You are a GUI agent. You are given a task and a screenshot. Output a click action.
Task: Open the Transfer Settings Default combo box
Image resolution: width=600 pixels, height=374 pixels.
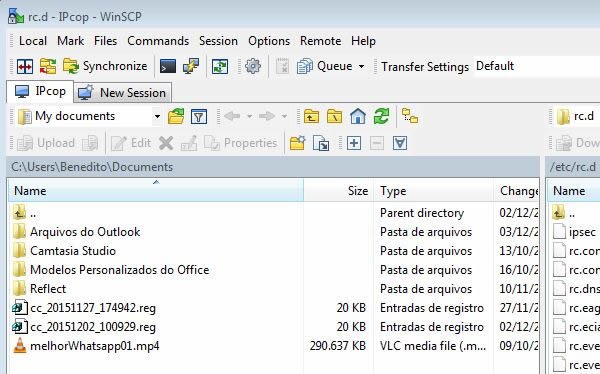[x=536, y=67]
